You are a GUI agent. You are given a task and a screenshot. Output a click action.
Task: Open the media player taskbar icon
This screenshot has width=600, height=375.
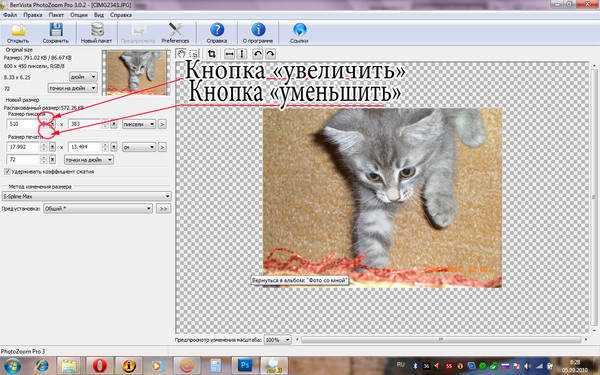coord(157,366)
